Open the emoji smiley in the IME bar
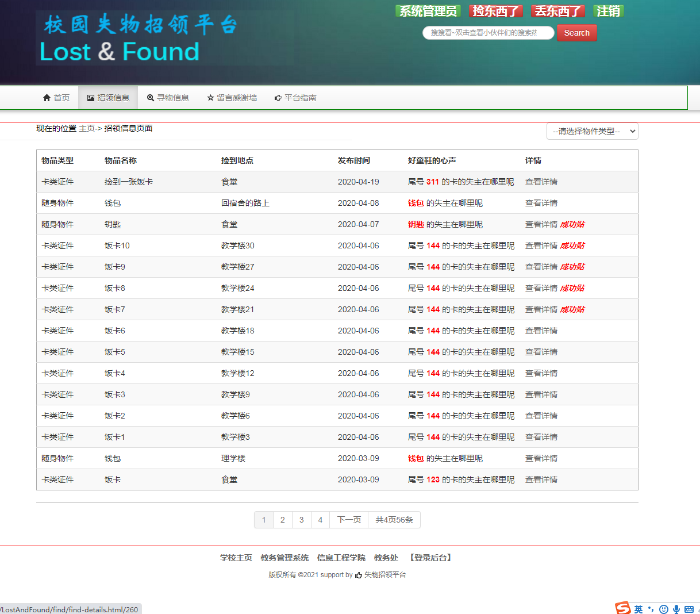 click(664, 609)
